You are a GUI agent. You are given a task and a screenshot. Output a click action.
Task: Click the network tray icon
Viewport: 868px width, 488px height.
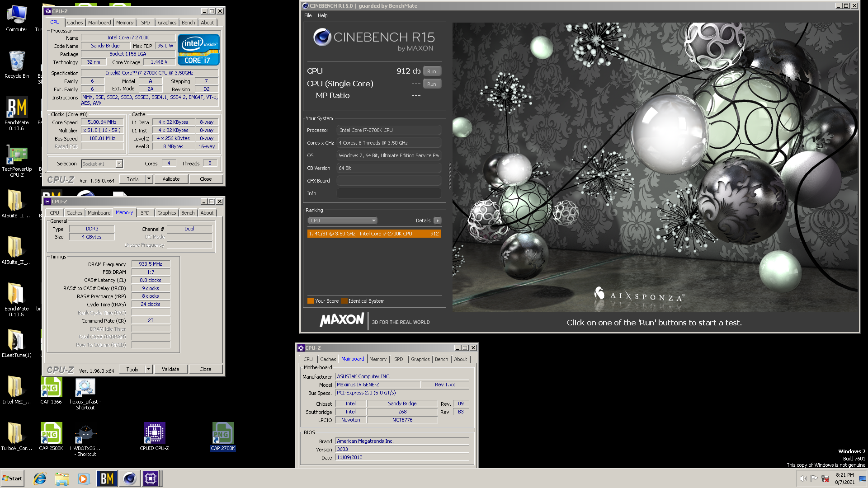[825, 479]
